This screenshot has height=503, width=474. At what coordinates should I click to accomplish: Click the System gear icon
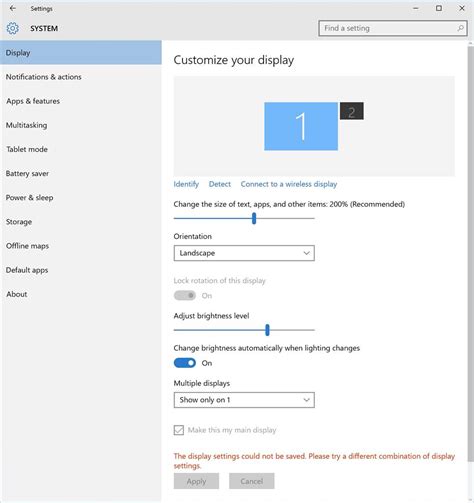point(13,28)
